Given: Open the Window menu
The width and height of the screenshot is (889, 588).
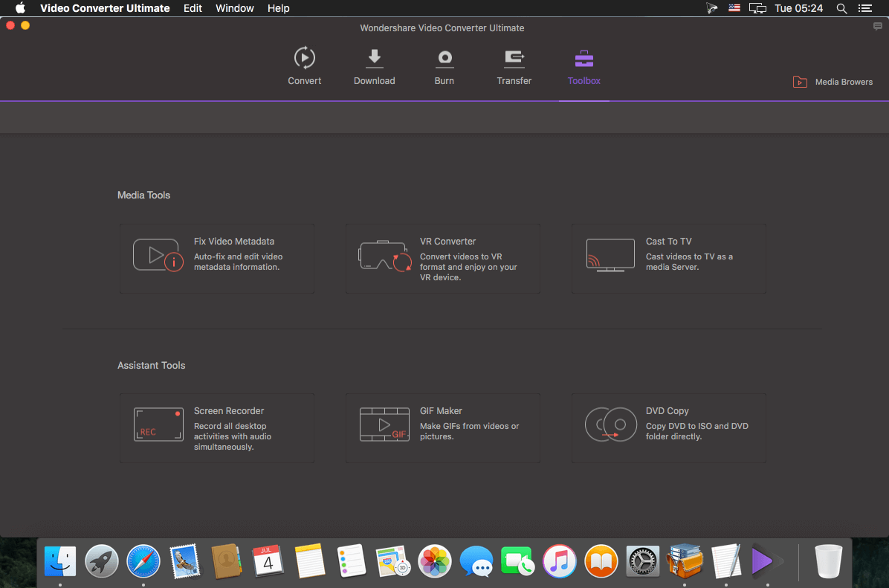Looking at the screenshot, I should point(234,8).
